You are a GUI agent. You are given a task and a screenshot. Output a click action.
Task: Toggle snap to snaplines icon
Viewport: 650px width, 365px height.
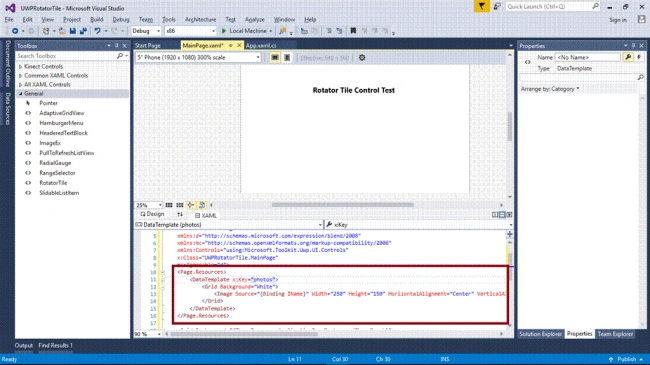pyautogui.click(x=191, y=205)
